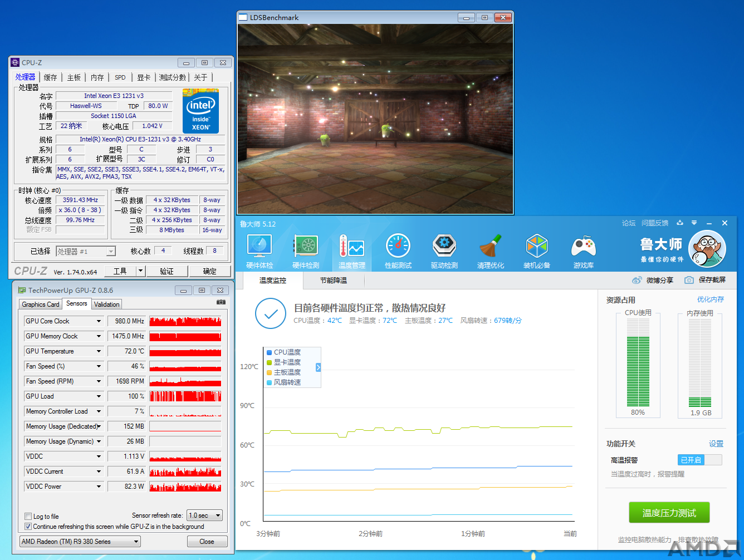Enable Log to file checkbox
This screenshot has height=560, width=744.
(x=28, y=516)
